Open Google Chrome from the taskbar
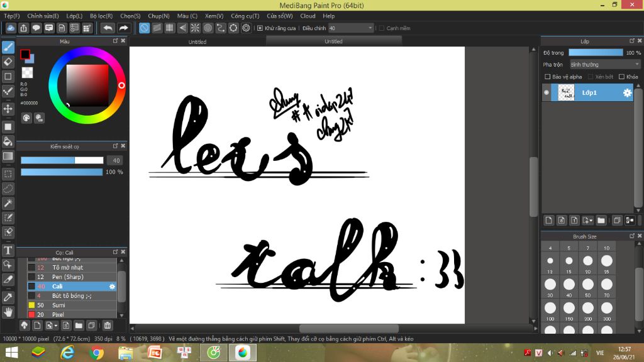 [96, 353]
